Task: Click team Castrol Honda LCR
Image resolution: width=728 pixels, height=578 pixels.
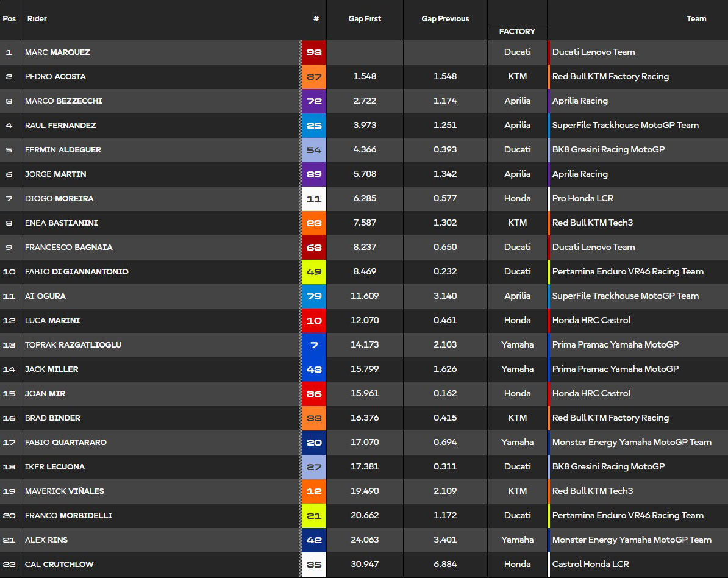Action: [591, 564]
